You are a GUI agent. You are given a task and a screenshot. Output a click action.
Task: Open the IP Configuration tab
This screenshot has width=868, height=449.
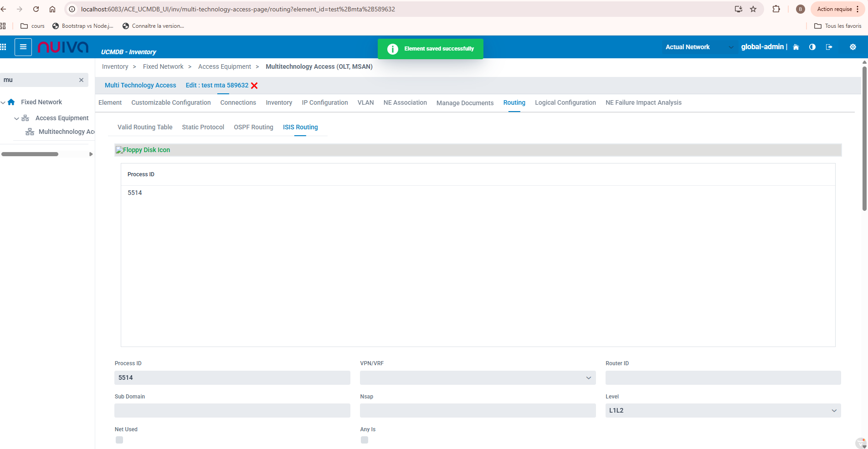point(324,102)
